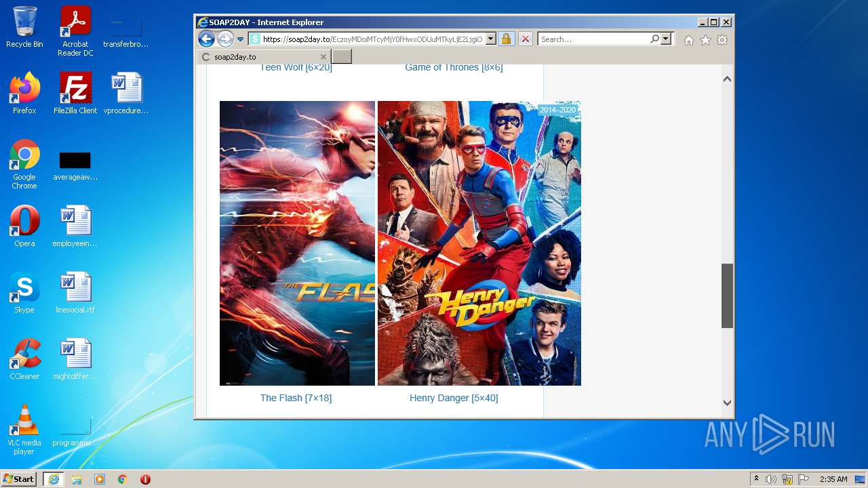Open Favorites star icon
The height and width of the screenshot is (488, 868).
705,40
